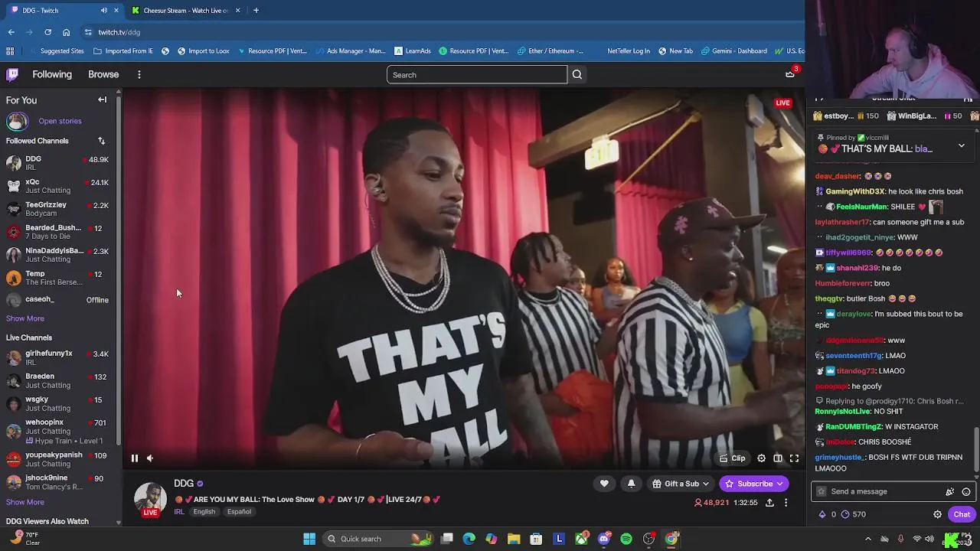Open channel points balance 570
Screen dimensions: 980x551
click(852, 514)
